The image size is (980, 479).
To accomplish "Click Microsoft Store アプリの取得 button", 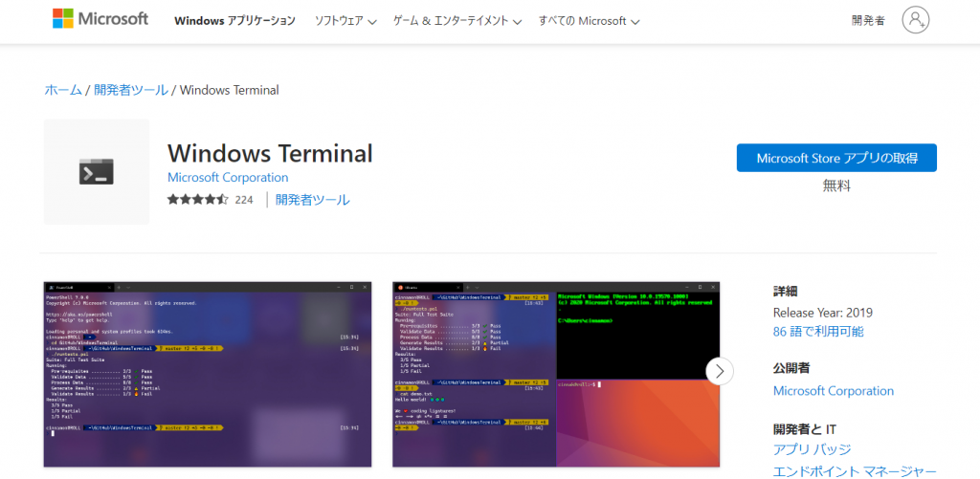I will tap(836, 158).
